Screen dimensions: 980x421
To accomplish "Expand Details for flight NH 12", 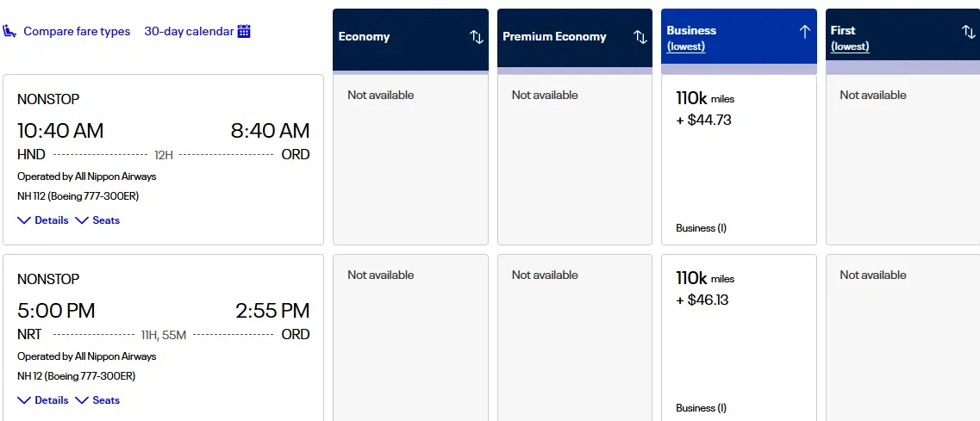I will pos(43,400).
